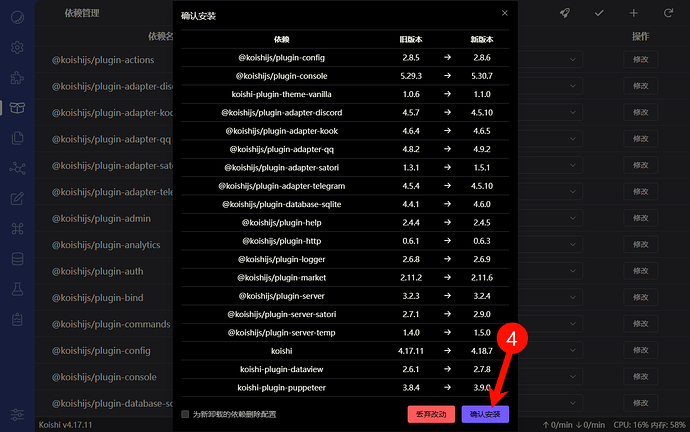The height and width of the screenshot is (432, 690).
Task: Expand version dropdown for plugin-bind row
Action: (x=573, y=297)
